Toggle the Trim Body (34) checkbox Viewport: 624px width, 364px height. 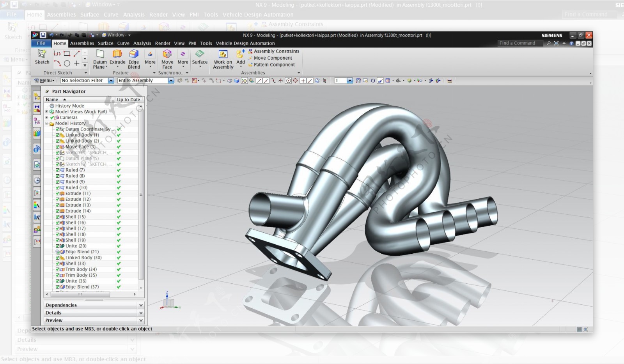57,270
